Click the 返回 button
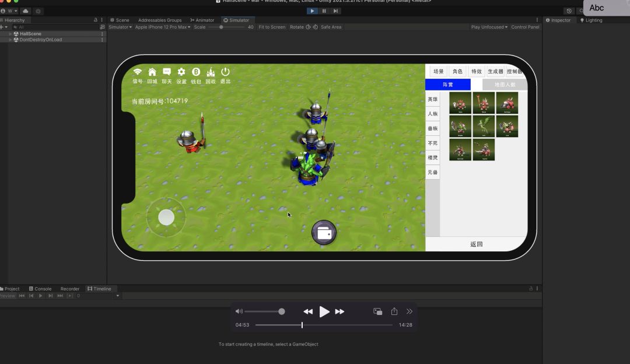Screen dimensions: 630x364 tap(476, 244)
